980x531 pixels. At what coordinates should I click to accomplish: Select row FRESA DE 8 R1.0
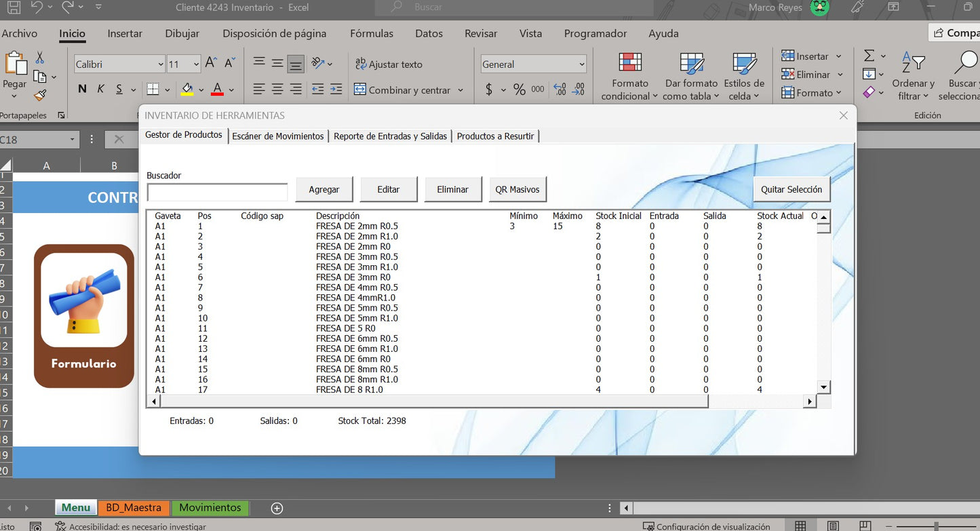click(x=482, y=389)
